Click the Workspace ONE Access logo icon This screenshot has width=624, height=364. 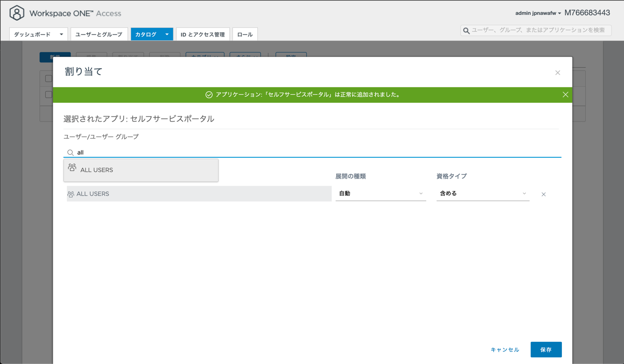click(x=17, y=13)
